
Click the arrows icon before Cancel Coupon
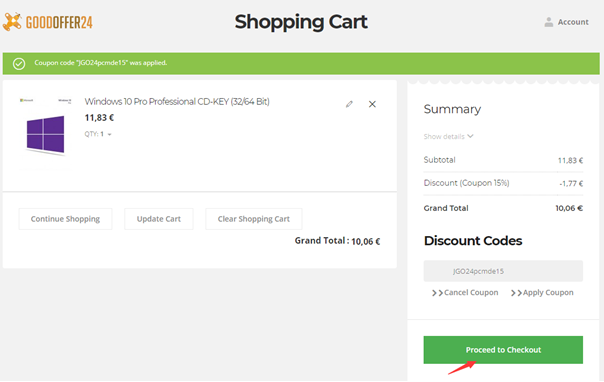click(x=437, y=293)
